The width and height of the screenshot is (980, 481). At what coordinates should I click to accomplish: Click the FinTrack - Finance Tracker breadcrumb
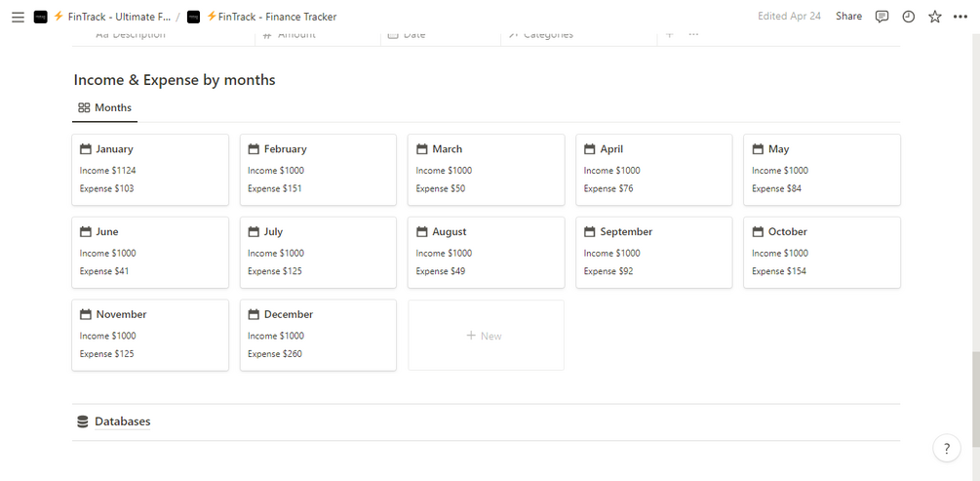pyautogui.click(x=271, y=17)
